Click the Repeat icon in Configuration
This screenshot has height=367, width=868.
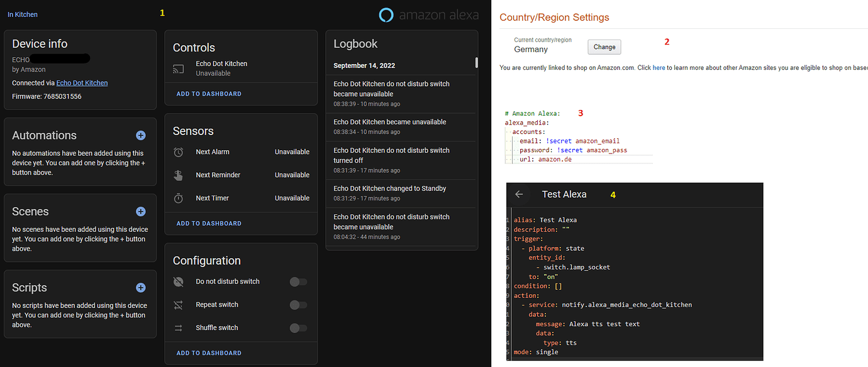[178, 304]
